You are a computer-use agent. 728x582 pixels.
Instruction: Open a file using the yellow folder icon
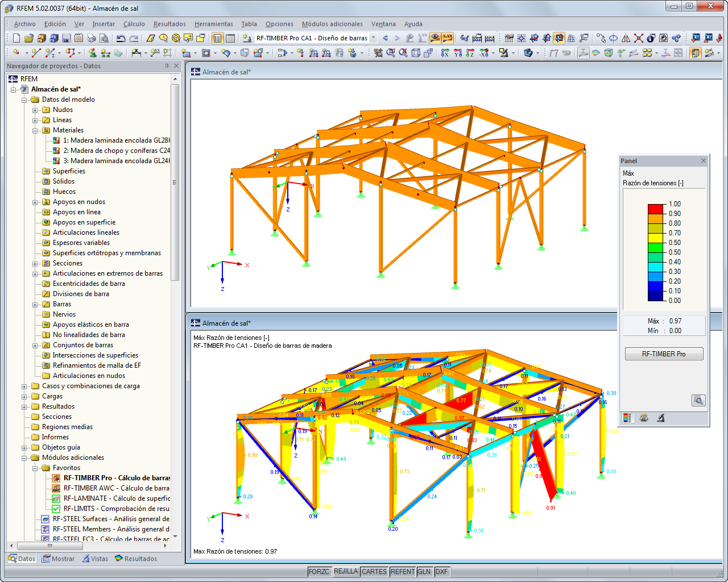click(28, 38)
